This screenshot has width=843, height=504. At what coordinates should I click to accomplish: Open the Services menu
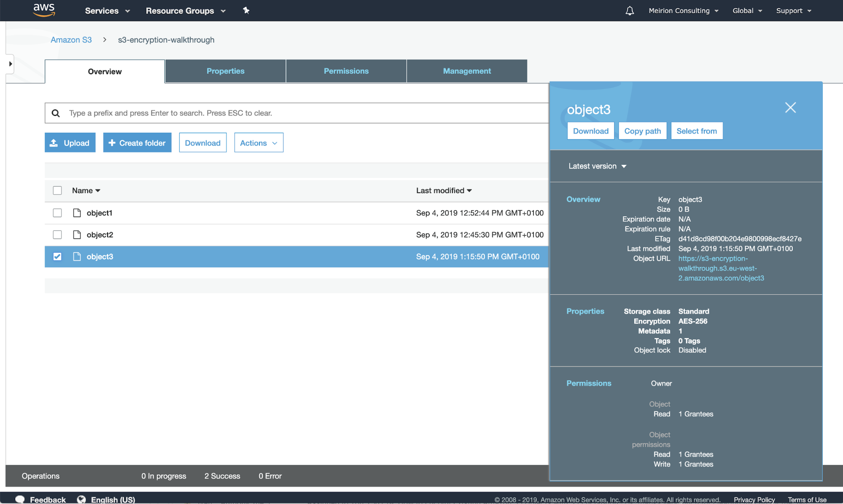(107, 11)
